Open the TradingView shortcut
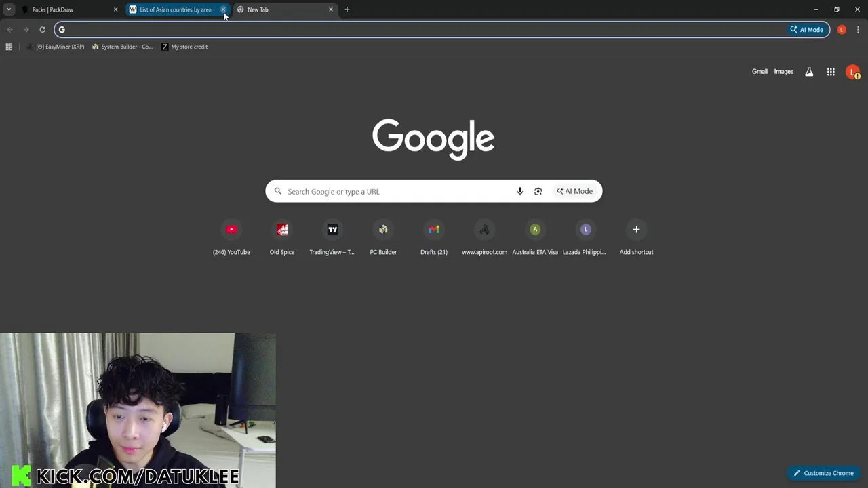 coord(332,238)
